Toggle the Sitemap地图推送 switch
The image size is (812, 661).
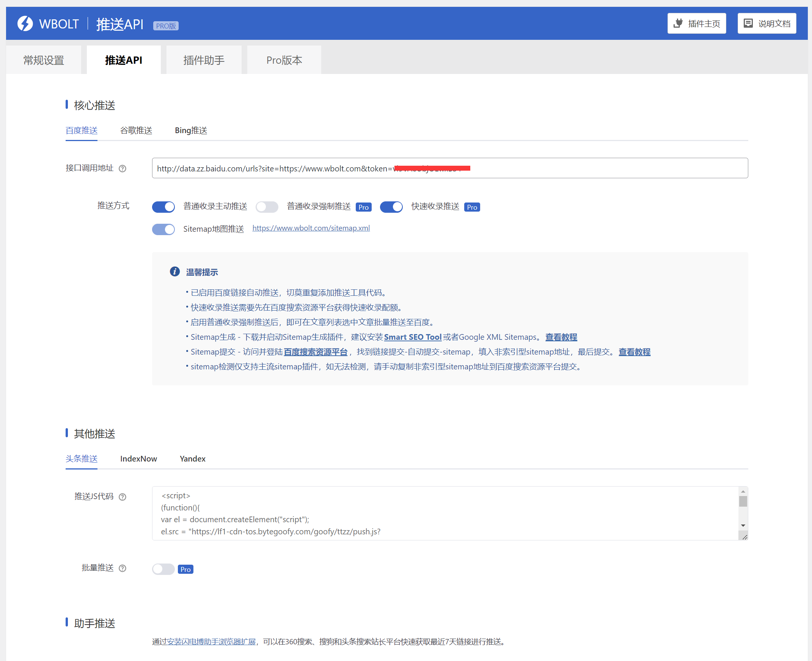(x=163, y=229)
